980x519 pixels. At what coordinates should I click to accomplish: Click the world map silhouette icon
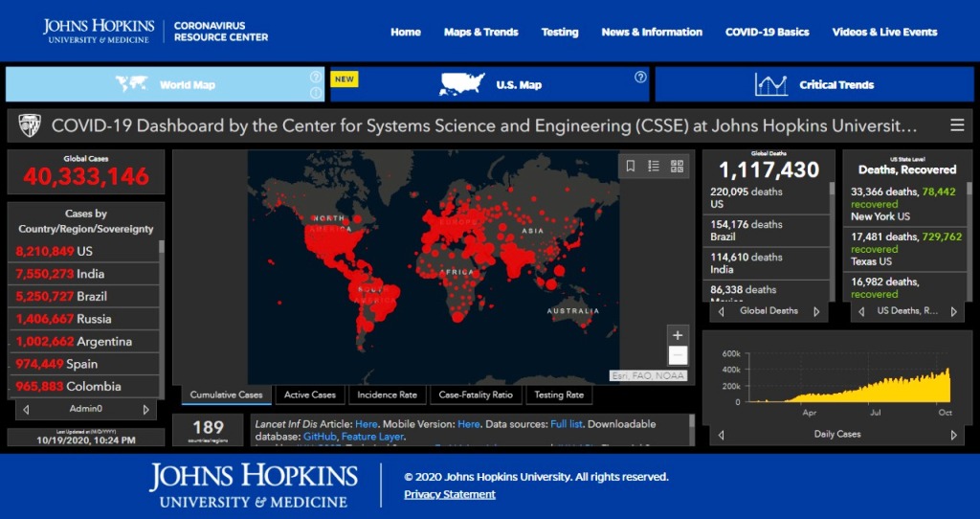(x=132, y=83)
